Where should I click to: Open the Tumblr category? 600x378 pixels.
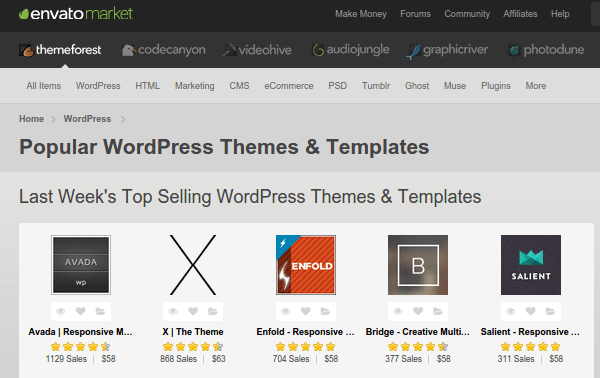[376, 86]
